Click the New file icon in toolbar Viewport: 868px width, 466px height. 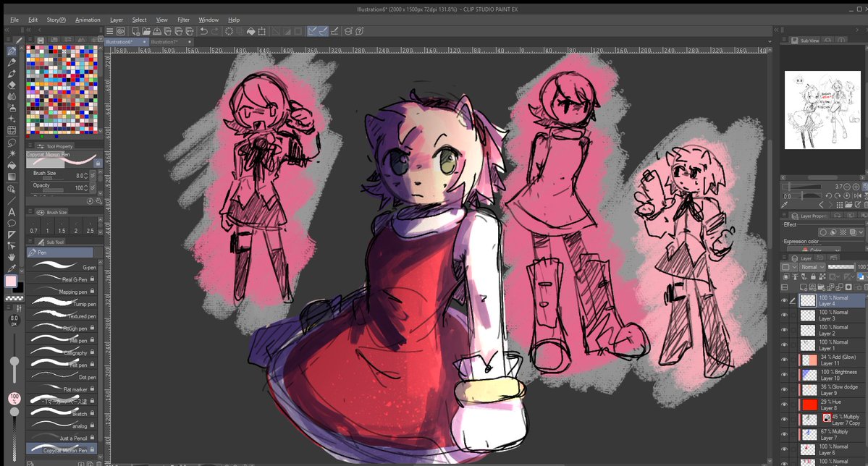tap(135, 32)
